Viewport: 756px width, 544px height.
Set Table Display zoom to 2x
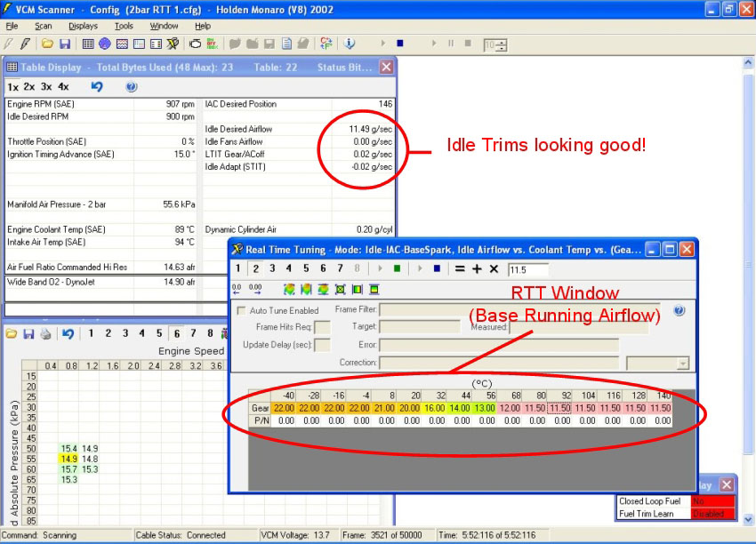(x=29, y=87)
